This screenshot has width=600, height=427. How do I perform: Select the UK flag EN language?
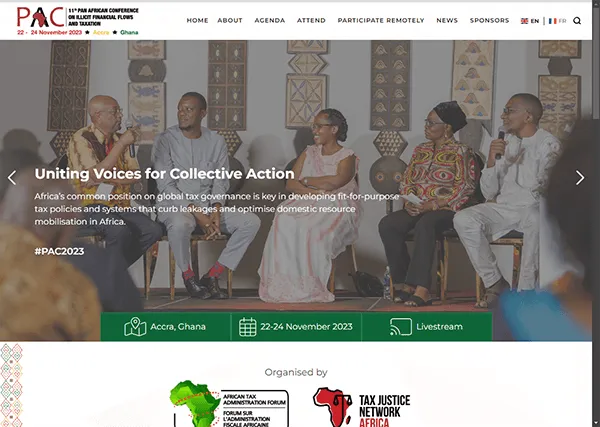(530, 21)
